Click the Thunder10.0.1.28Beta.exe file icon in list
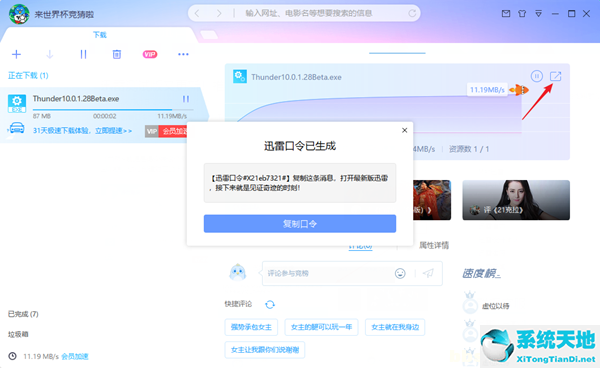 coord(17,103)
